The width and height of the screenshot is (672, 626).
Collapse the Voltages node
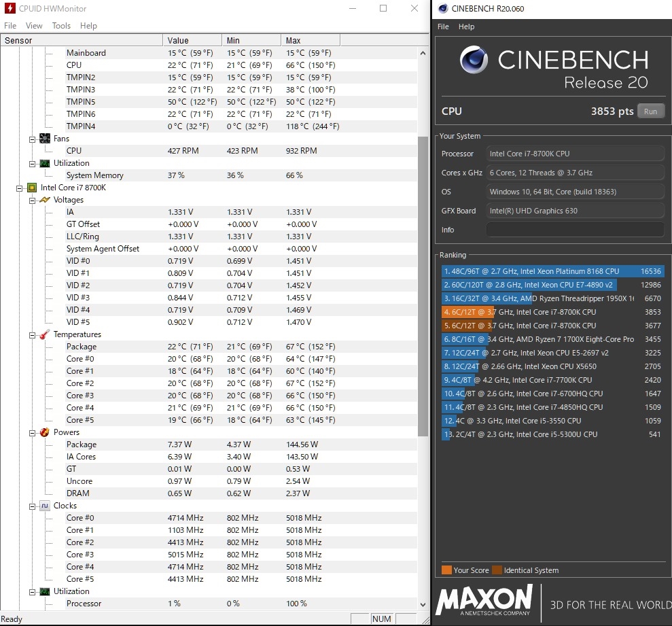point(32,201)
